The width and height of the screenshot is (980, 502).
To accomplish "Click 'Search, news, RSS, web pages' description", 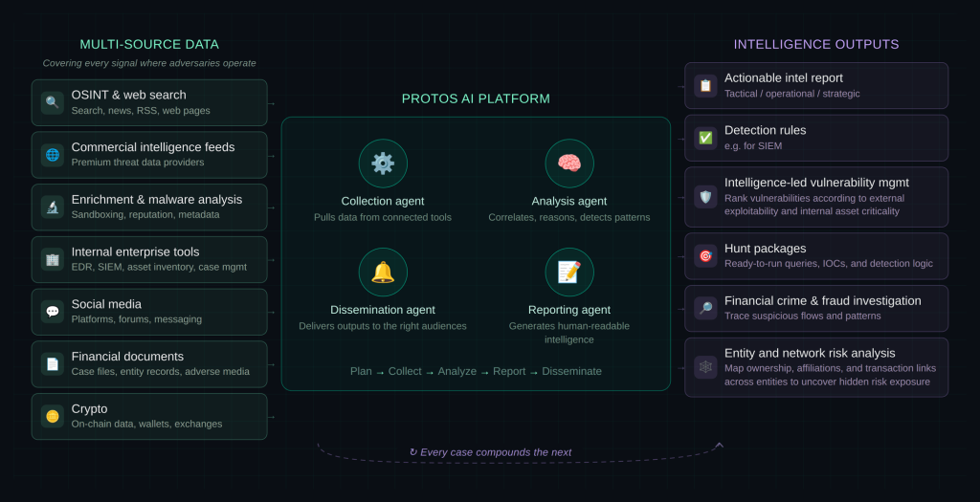I will coord(141,111).
